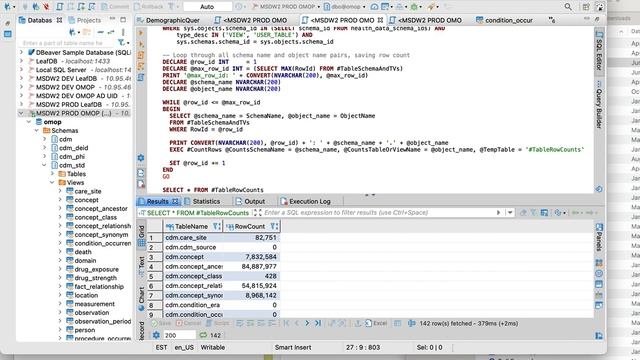This screenshot has width=640, height=360.
Task: Focus the table name filter field
Action: pyautogui.click(x=67, y=43)
